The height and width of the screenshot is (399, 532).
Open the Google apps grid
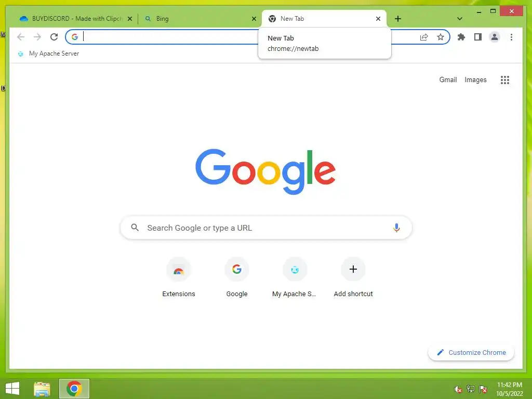pos(505,79)
